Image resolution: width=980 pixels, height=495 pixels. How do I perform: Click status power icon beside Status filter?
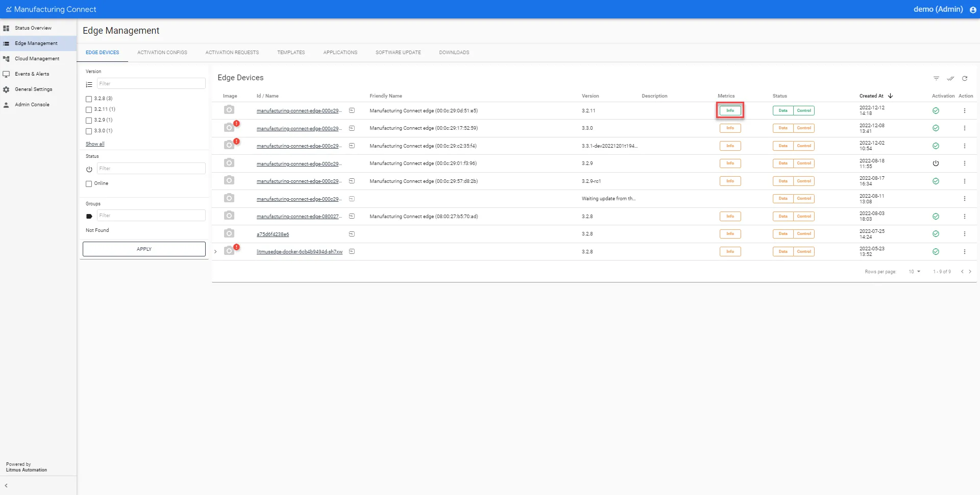pyautogui.click(x=89, y=169)
